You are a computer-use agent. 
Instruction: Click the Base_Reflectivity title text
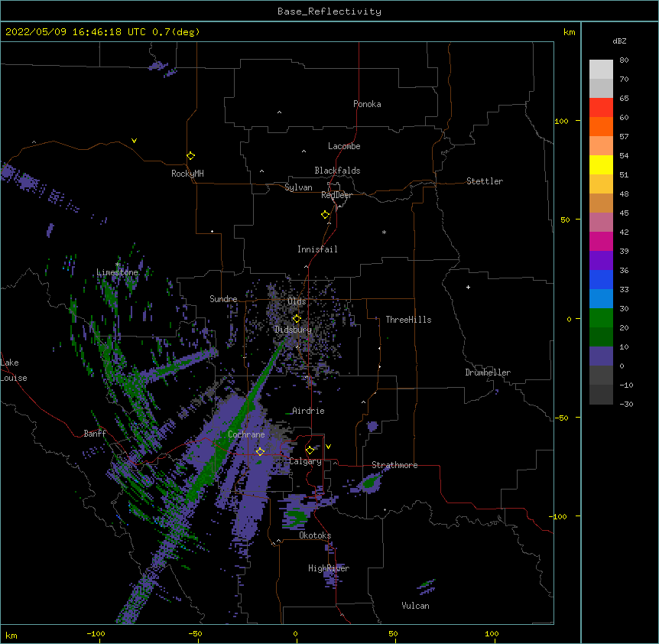(329, 11)
